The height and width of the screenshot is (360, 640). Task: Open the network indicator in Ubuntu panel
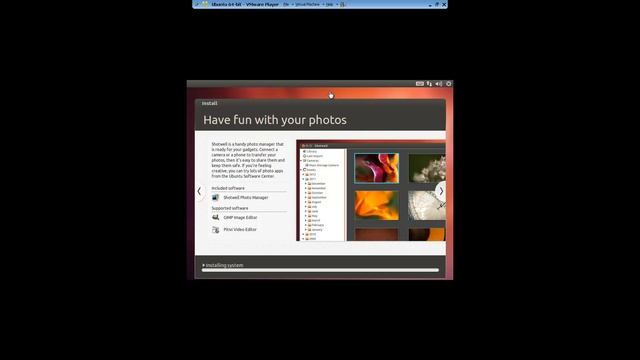pyautogui.click(x=429, y=84)
